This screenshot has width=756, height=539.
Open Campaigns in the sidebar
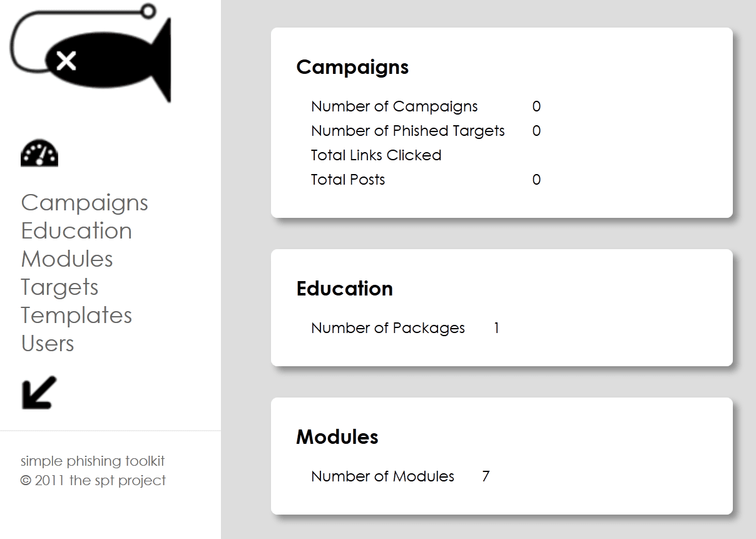pos(84,203)
